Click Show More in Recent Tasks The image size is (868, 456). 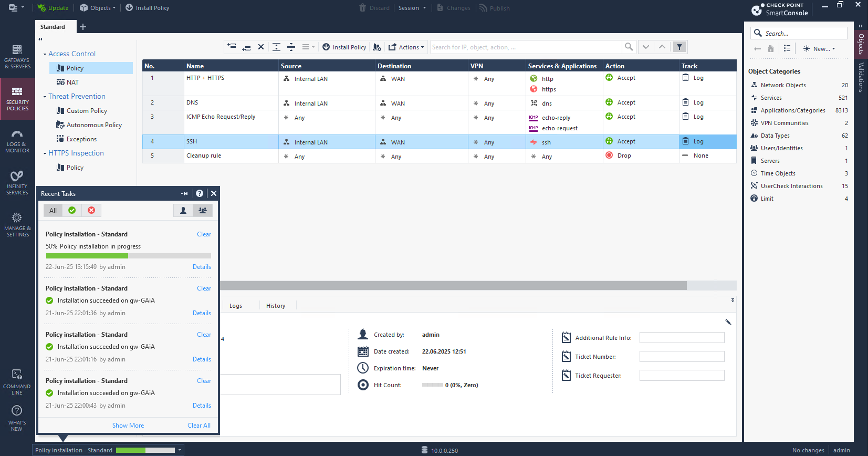[x=128, y=426]
